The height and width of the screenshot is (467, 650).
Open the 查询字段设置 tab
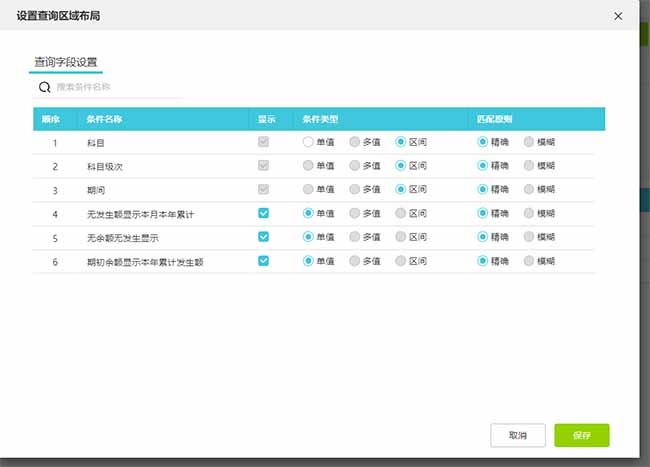click(65, 62)
